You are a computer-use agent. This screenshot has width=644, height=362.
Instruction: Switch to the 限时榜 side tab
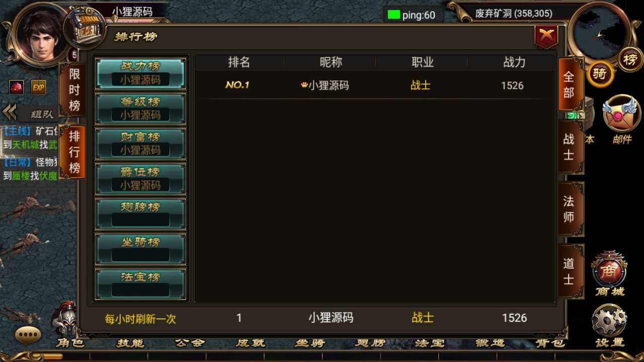click(73, 89)
